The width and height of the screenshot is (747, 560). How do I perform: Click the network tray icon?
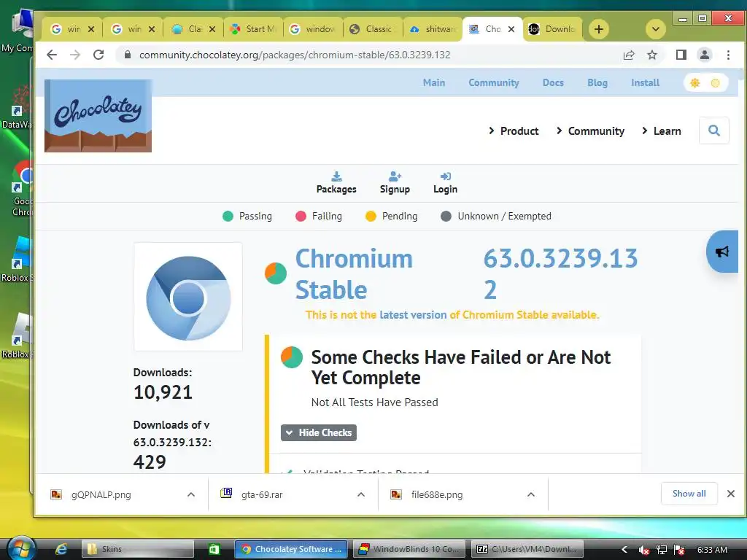point(661,550)
